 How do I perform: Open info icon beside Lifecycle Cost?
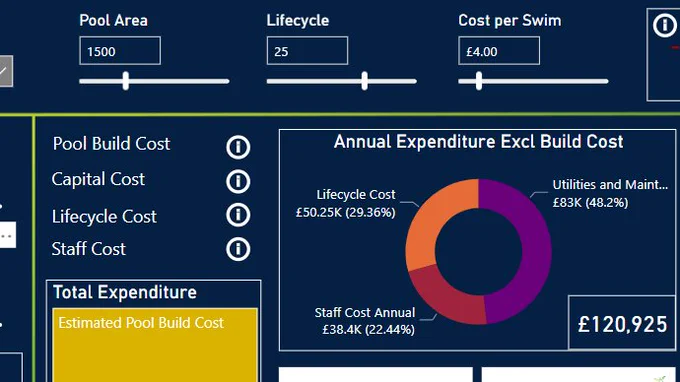[238, 215]
